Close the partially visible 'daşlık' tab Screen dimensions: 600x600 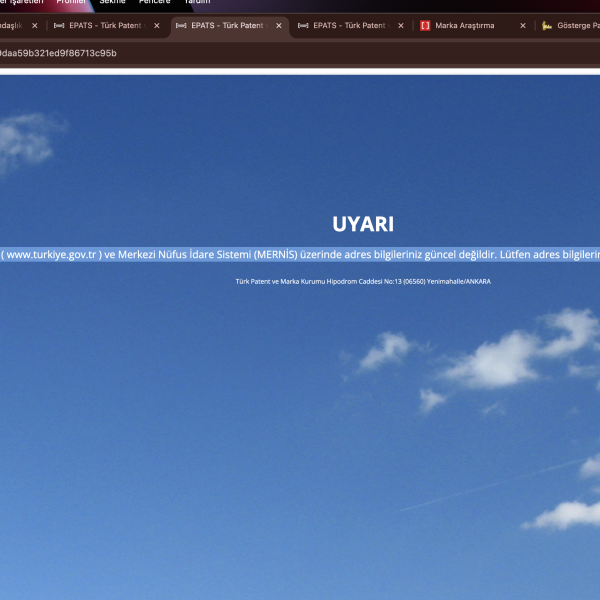coord(35,26)
